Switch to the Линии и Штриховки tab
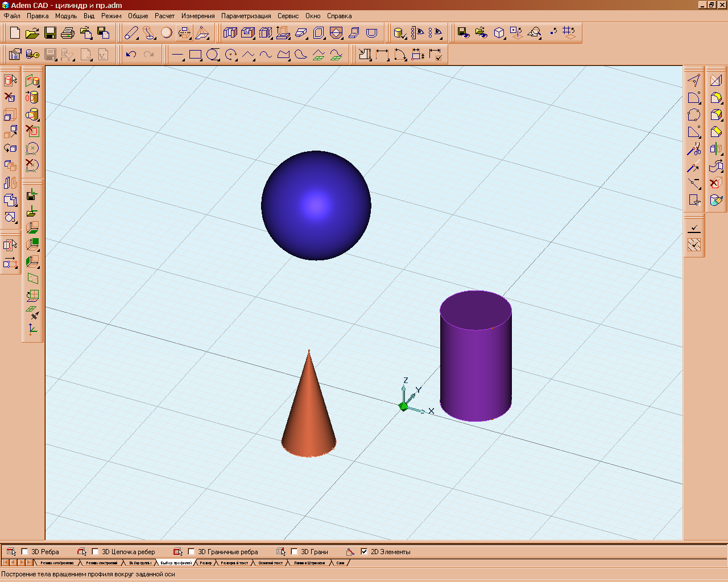Viewport: 728px width, 582px height. coord(310,563)
